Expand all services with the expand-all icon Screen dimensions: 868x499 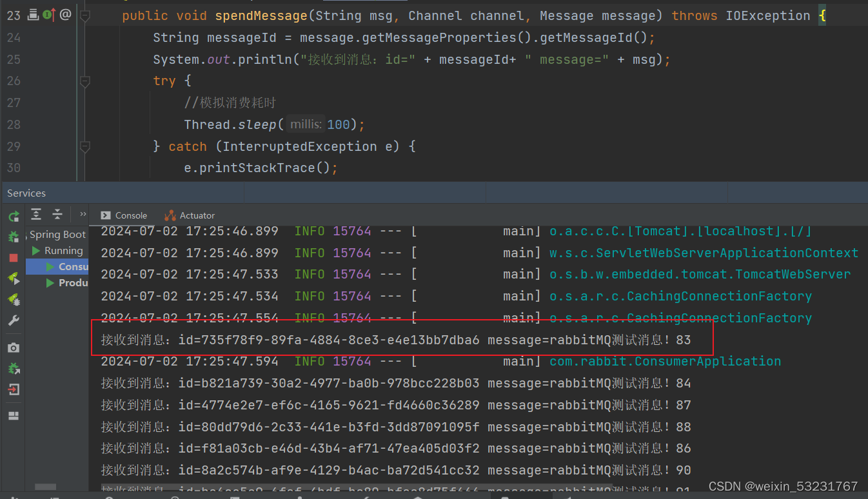[x=36, y=214]
